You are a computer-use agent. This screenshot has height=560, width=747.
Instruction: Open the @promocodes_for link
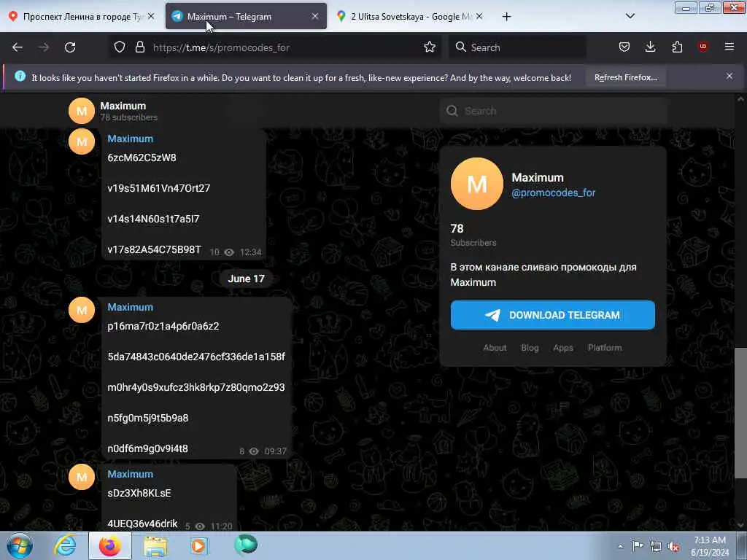pos(553,192)
